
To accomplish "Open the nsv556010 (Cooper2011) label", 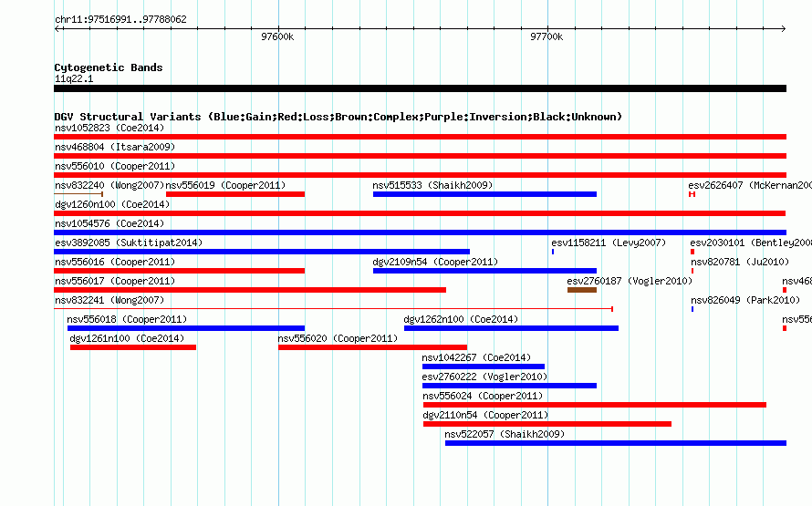I will pos(115,166).
